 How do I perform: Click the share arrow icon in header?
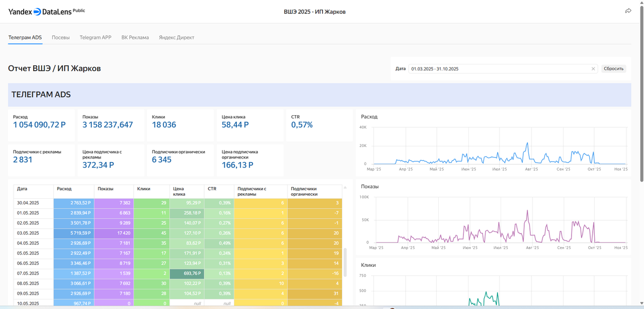[x=628, y=11]
